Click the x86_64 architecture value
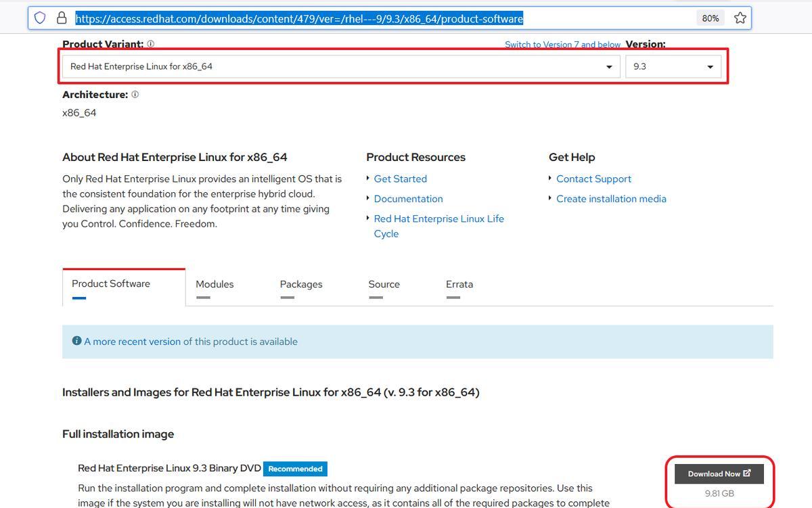 (79, 113)
